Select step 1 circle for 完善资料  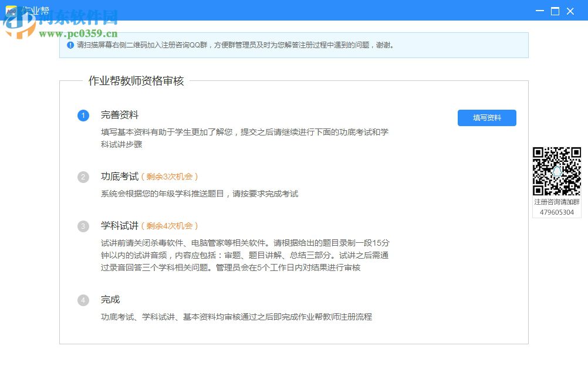click(83, 116)
